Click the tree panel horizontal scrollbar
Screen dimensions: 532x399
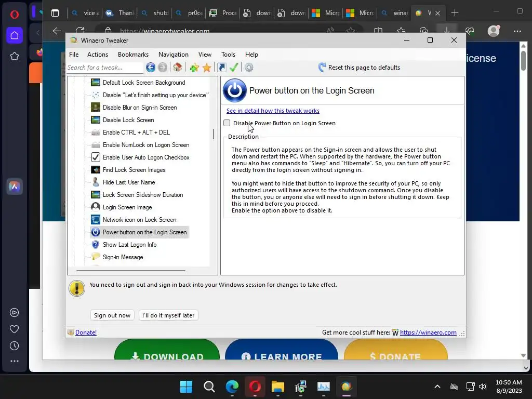tap(131, 271)
